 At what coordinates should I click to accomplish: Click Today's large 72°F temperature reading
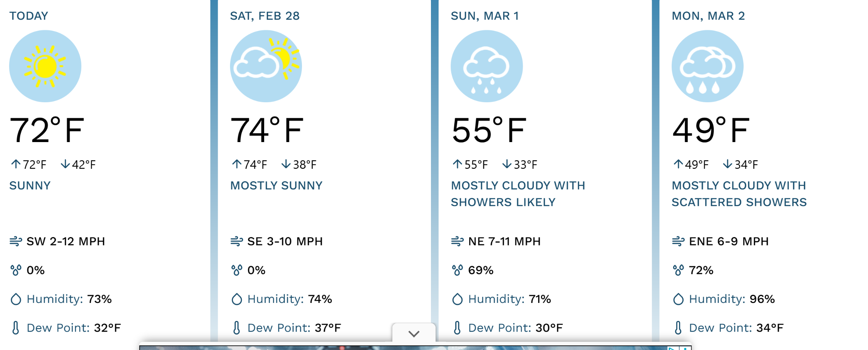click(47, 130)
